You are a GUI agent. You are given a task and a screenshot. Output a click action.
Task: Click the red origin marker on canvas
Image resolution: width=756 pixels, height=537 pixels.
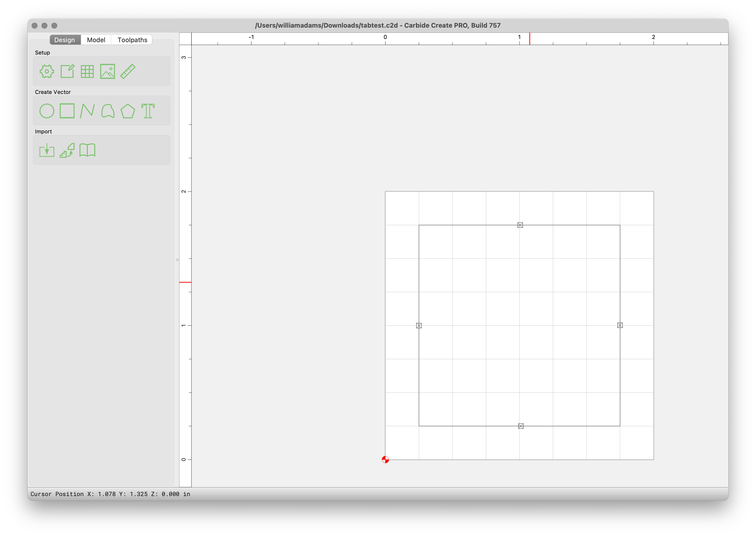point(385,460)
